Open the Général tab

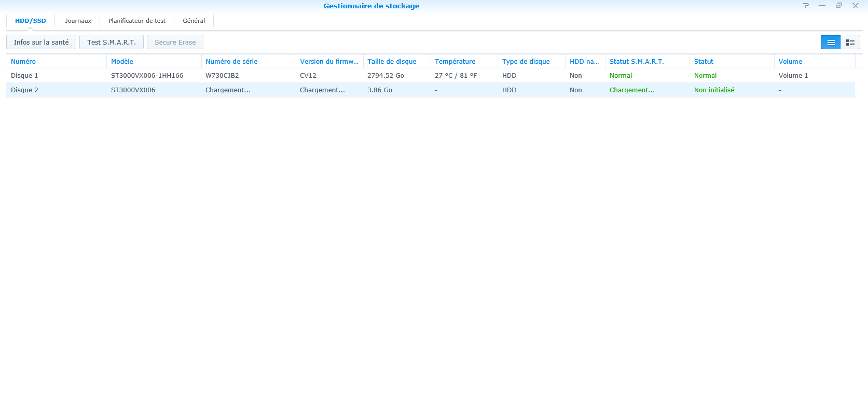[x=194, y=21]
